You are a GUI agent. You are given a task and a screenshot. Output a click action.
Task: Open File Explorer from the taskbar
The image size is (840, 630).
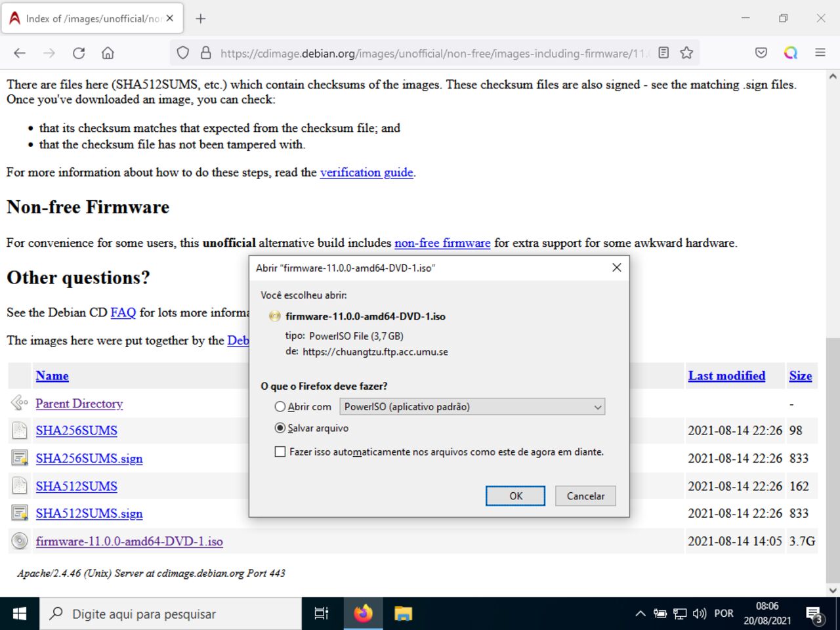click(403, 614)
